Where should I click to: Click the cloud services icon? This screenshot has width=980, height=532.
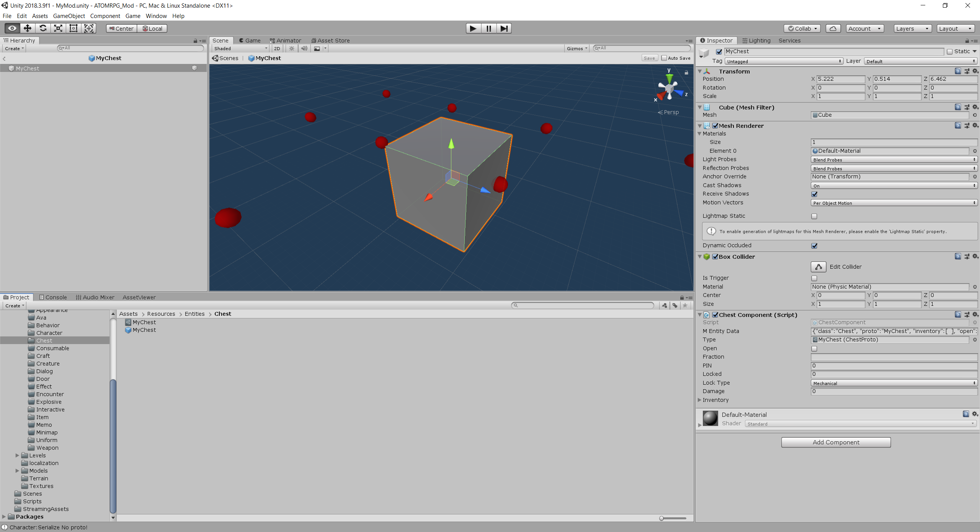[833, 29]
